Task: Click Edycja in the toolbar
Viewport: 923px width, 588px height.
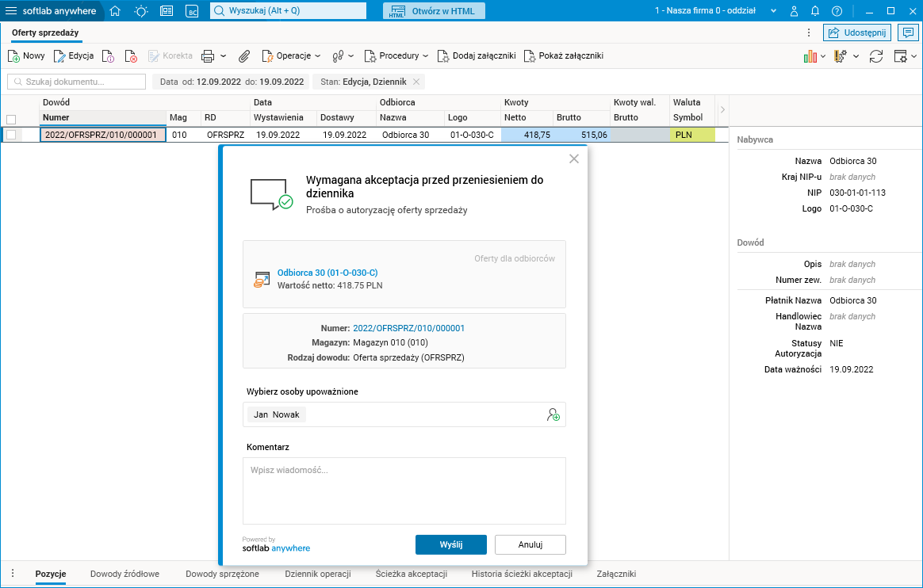Action: (74, 55)
